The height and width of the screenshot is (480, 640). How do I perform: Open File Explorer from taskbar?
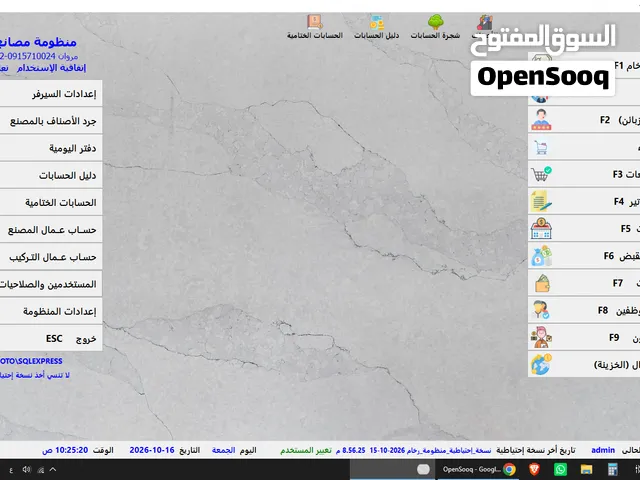pyautogui.click(x=587, y=470)
